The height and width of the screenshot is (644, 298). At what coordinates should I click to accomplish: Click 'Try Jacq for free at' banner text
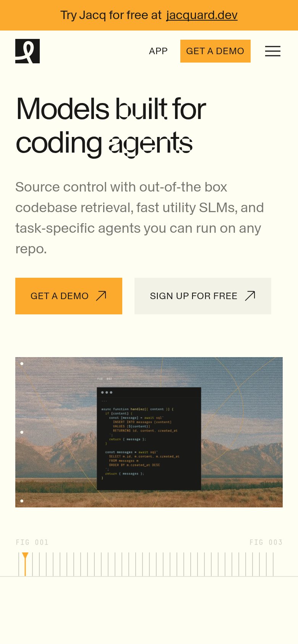coord(111,15)
